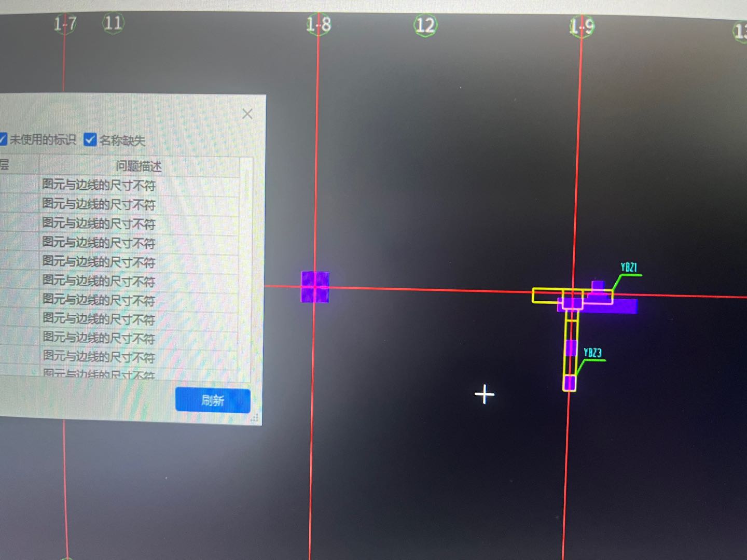Click the dialog resize grip beside 刷新
Screen dimensions: 747x560
pyautogui.click(x=255, y=418)
